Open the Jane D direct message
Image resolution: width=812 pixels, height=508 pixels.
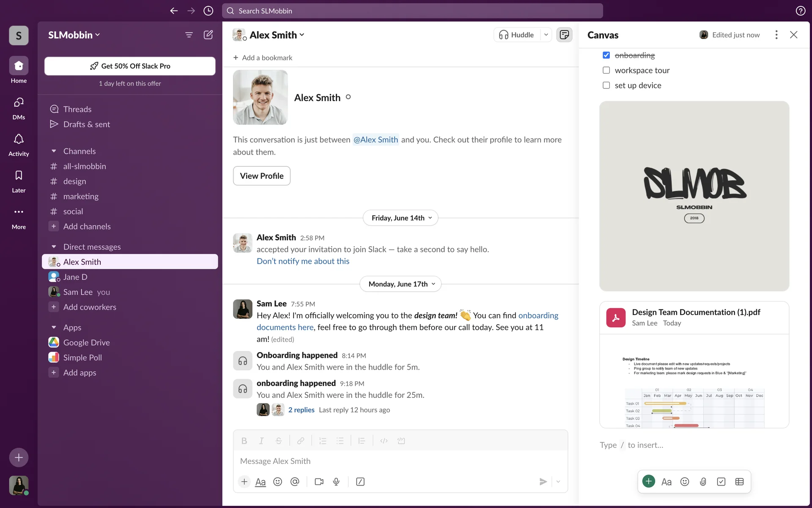point(75,277)
